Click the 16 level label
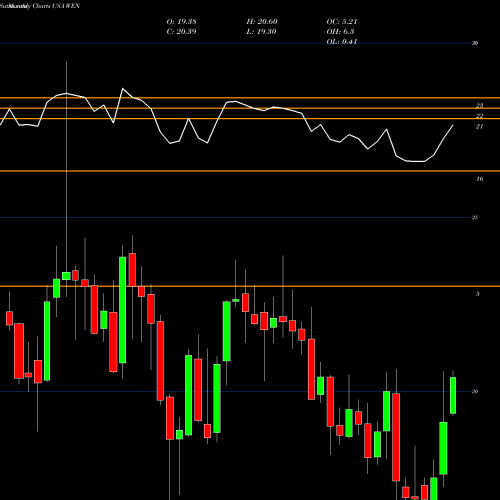Image resolution: width=500 pixels, height=500 pixels. click(x=479, y=179)
